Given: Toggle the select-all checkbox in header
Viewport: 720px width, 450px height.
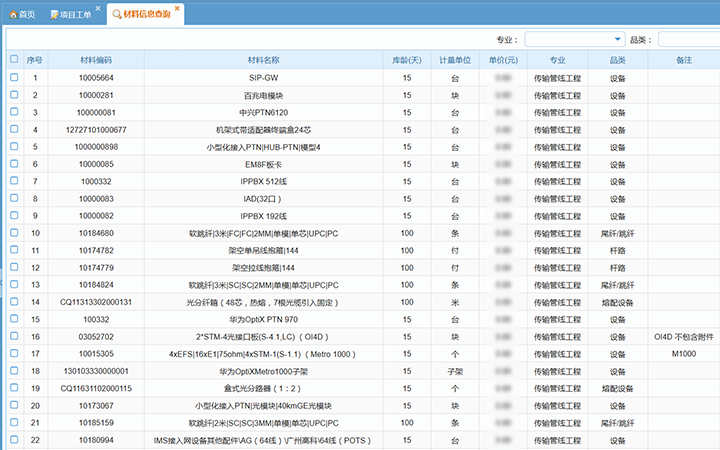Looking at the screenshot, I should coord(14,59).
